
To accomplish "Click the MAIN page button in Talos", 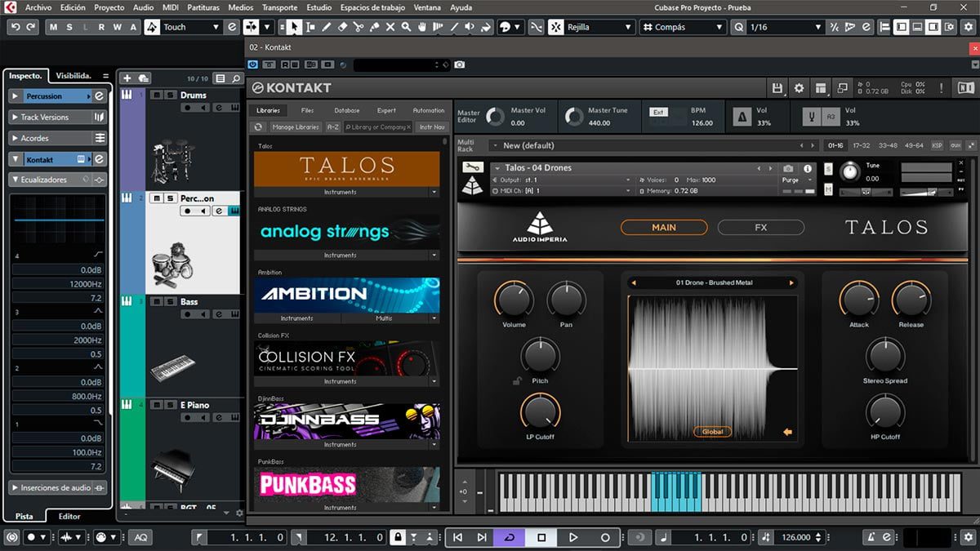I will (663, 228).
